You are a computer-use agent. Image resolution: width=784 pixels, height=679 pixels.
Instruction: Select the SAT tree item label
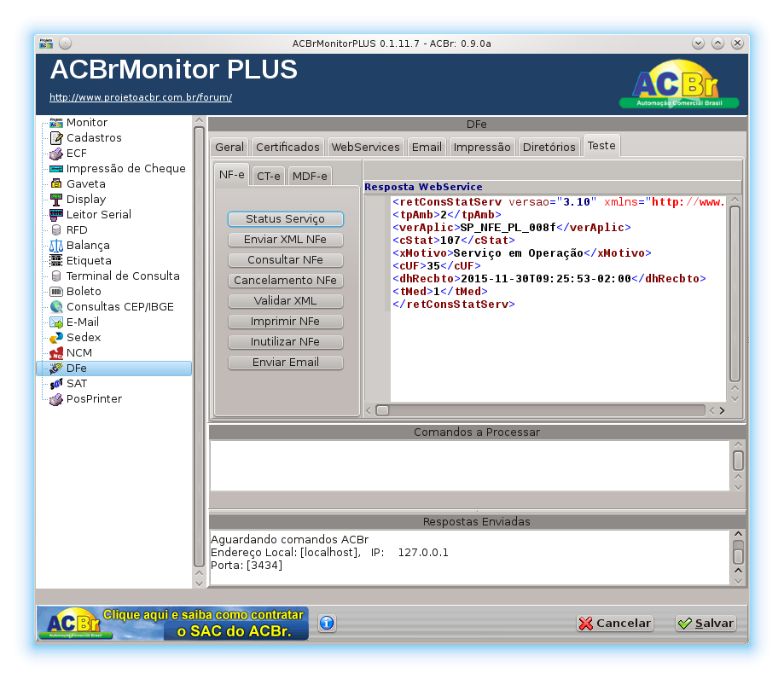(77, 384)
